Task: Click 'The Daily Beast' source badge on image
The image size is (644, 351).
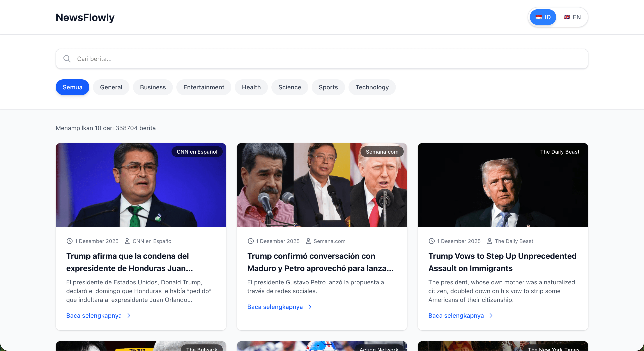Action: pyautogui.click(x=560, y=152)
